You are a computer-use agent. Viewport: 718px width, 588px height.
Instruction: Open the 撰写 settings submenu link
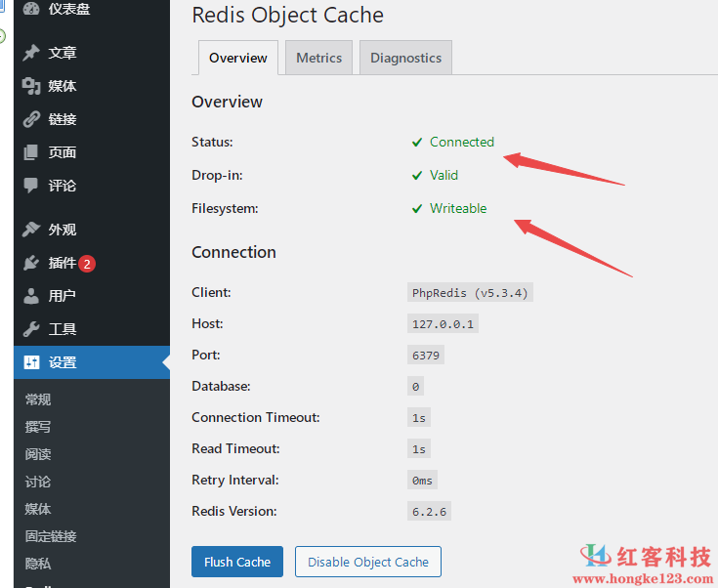point(38,427)
